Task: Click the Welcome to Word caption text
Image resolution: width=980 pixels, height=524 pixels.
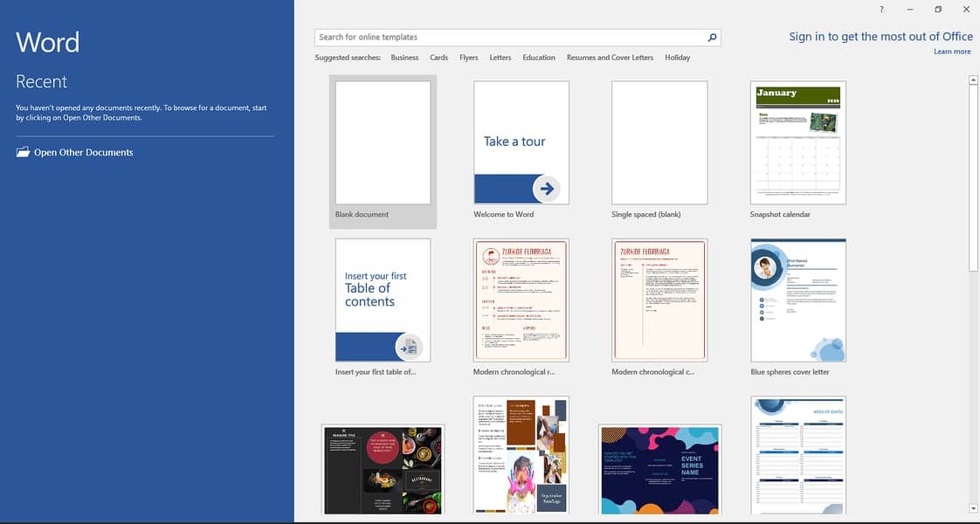Action: [x=503, y=214]
